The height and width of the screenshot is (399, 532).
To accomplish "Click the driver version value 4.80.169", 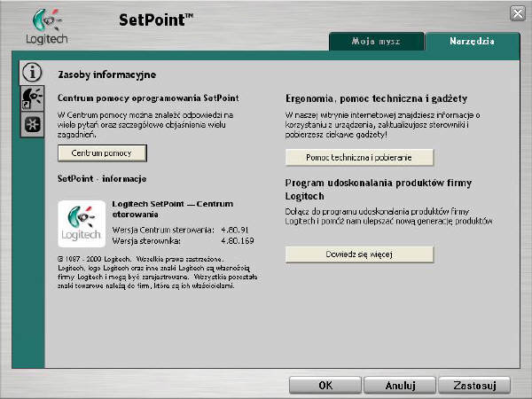I will click(x=237, y=241).
